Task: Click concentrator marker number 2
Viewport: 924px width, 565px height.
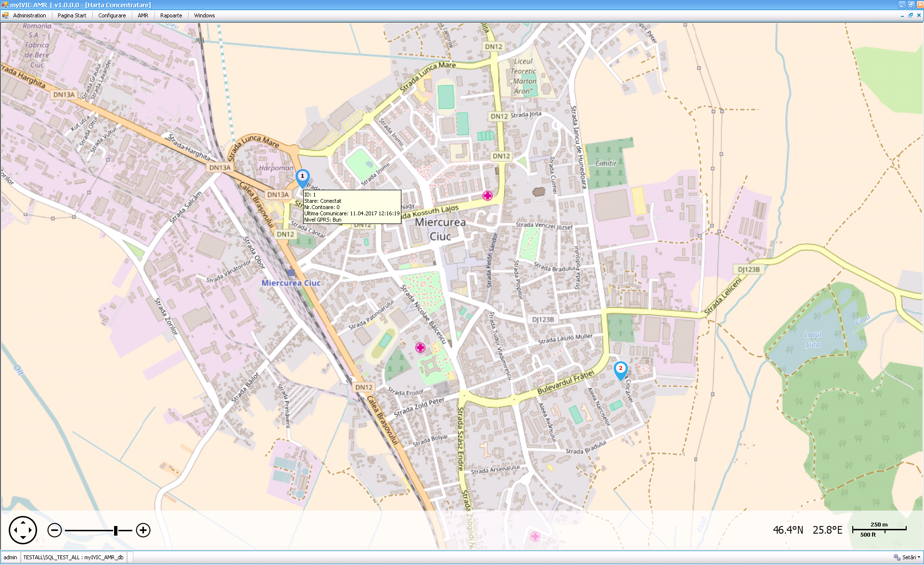Action: [x=620, y=369]
